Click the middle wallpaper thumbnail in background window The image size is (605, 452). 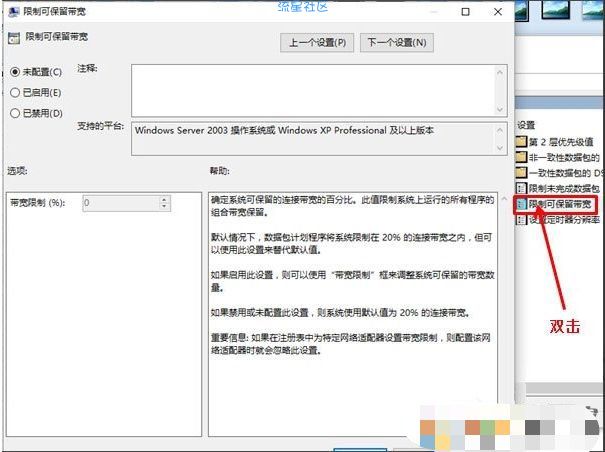556,9
